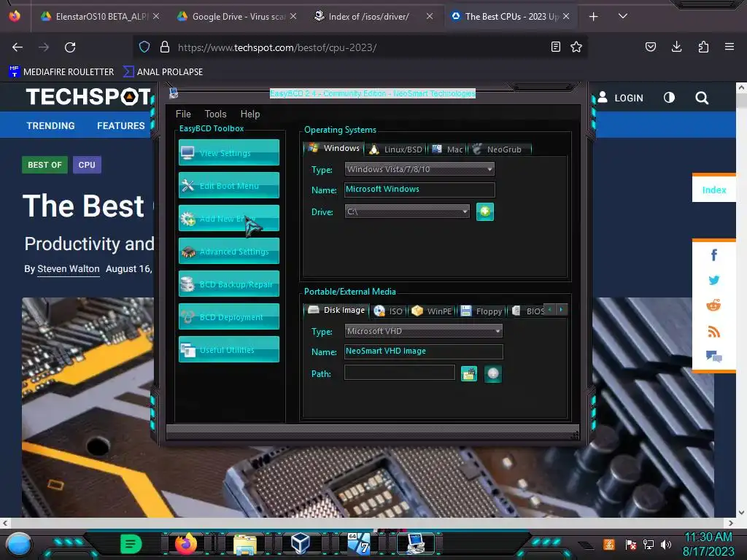The width and height of the screenshot is (747, 560).
Task: Open BCD Backup/Repair section
Action: (x=228, y=284)
